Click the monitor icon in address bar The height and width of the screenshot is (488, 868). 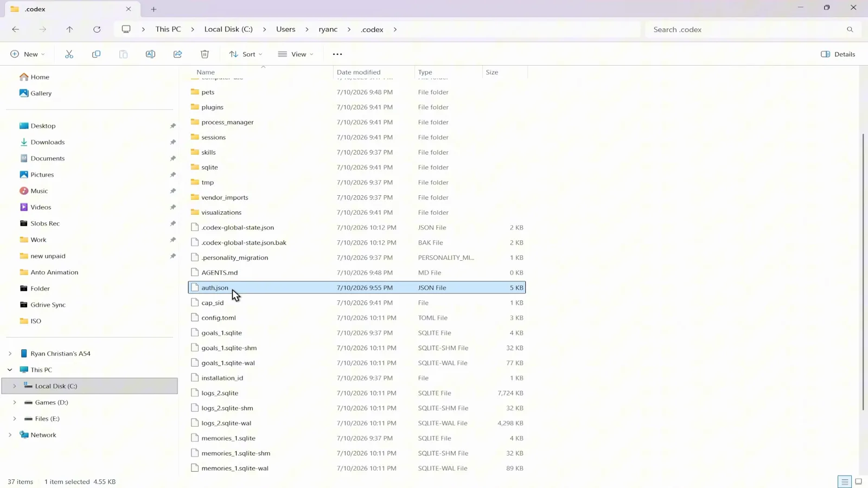[x=126, y=29]
